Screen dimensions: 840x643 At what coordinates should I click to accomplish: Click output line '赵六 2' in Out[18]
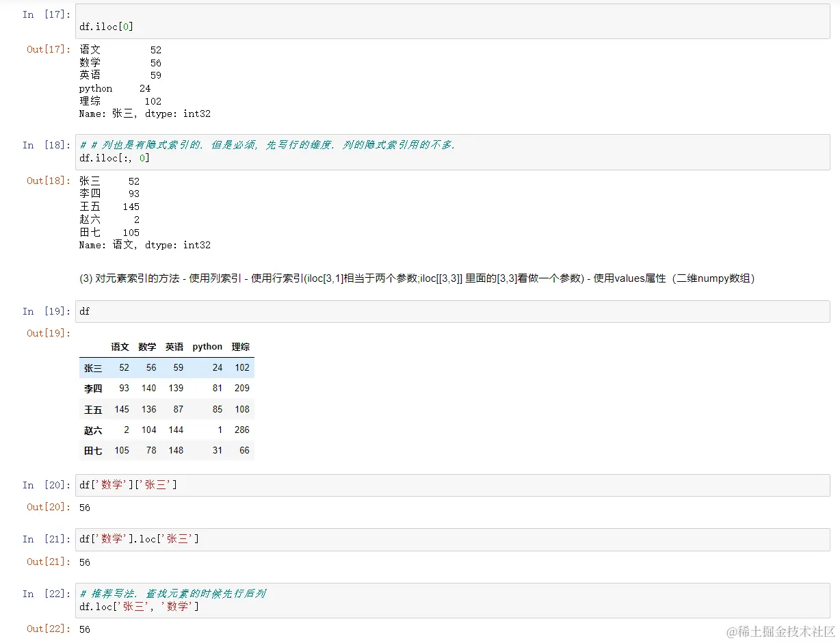[x=109, y=220]
